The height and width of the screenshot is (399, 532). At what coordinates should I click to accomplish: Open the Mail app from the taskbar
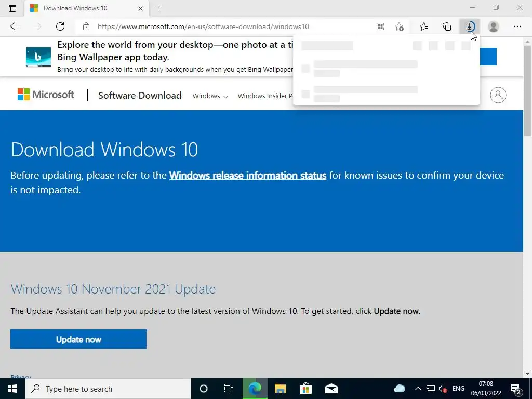point(331,389)
